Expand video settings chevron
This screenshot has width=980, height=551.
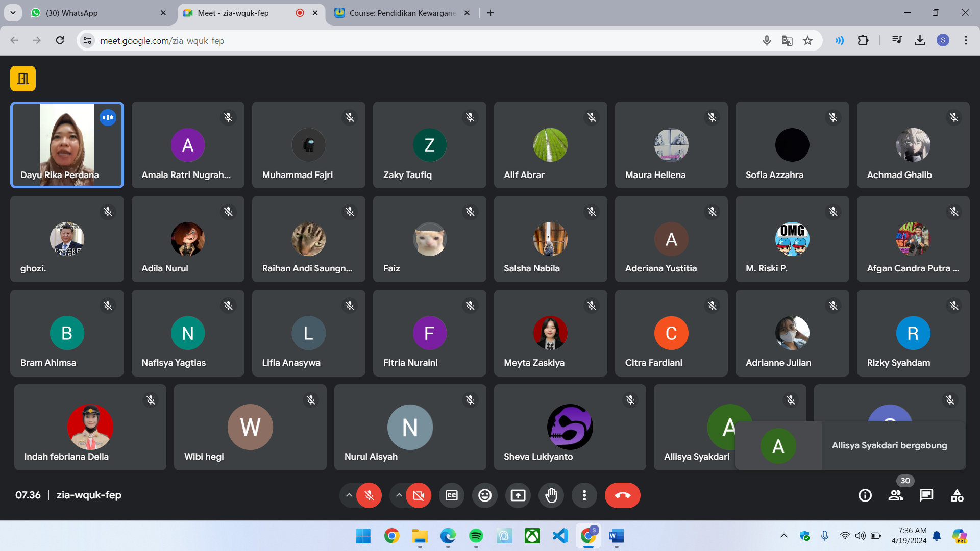(399, 495)
